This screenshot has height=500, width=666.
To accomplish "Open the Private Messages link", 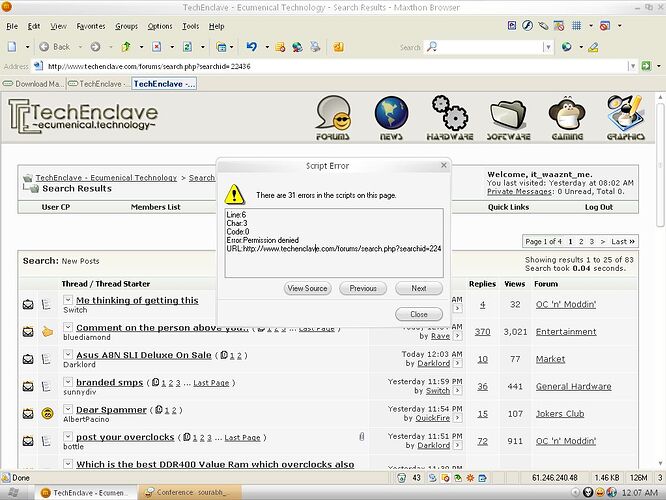I will (x=518, y=191).
